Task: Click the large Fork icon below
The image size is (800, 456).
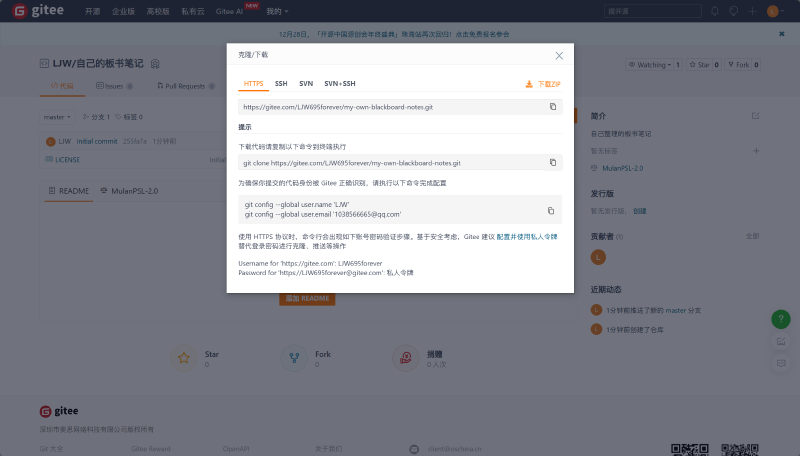Action: point(294,358)
